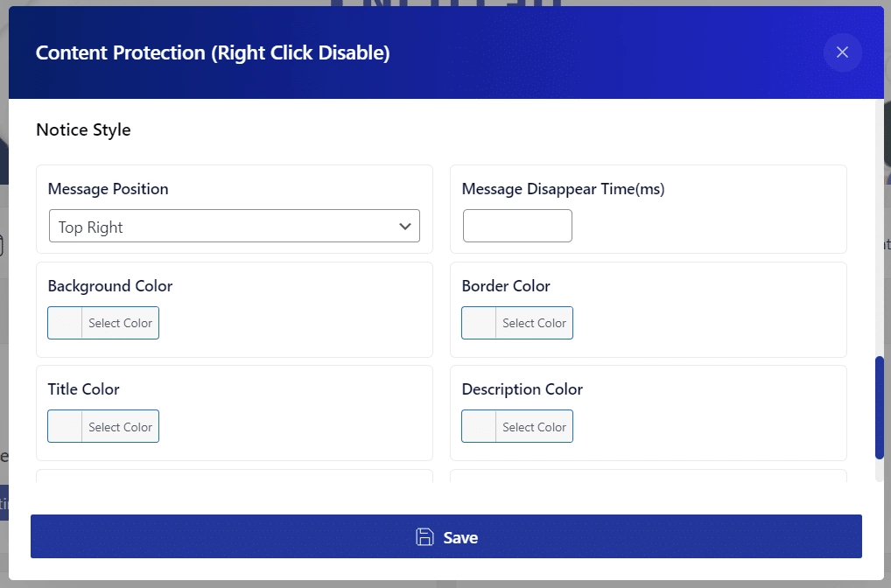
Task: Click the Description Color swatch preview
Action: (477, 426)
